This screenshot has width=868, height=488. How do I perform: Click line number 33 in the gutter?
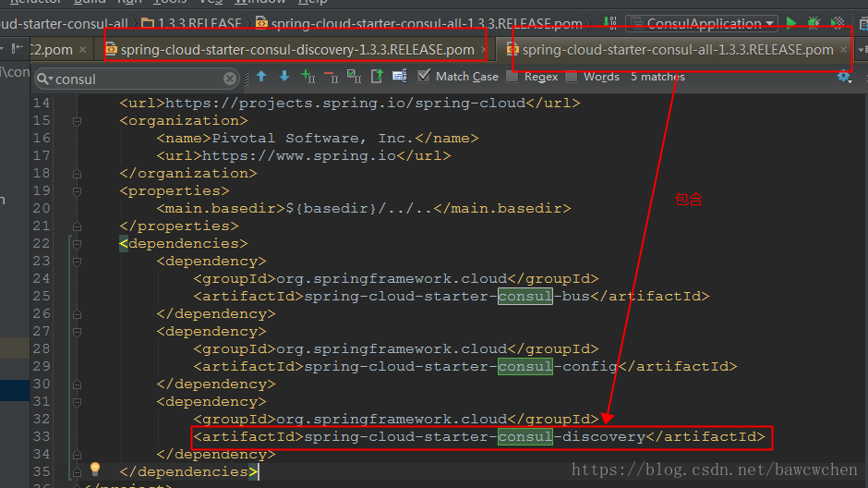coord(41,436)
